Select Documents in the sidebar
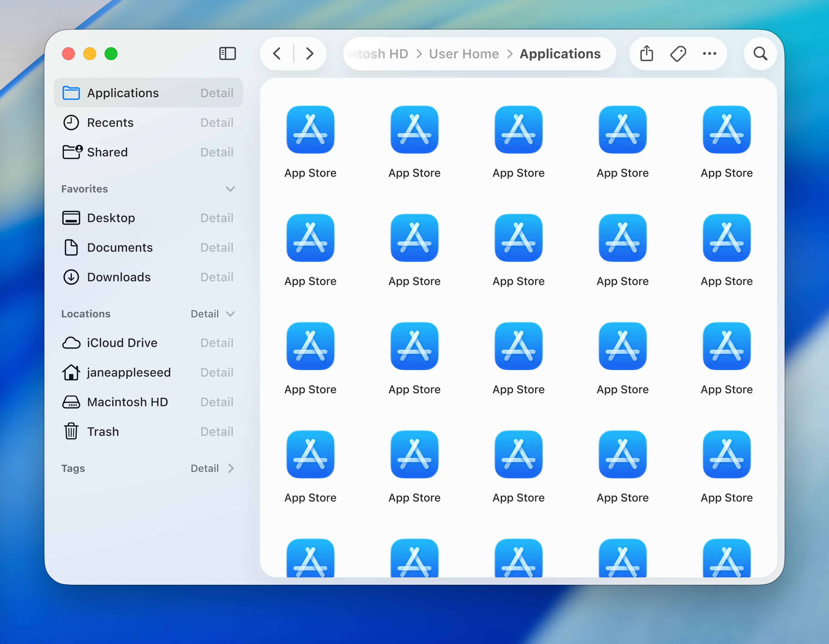 [120, 247]
